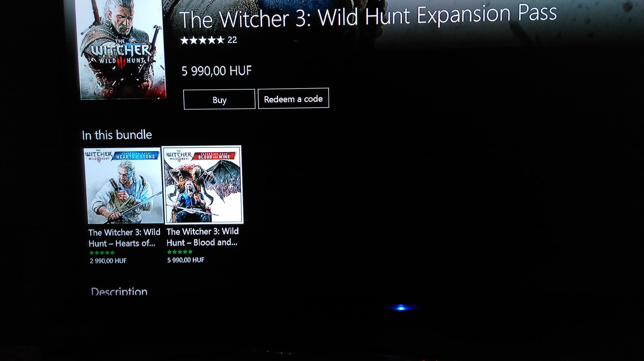Click the green star rating under Hearts of Stone
Viewport: 644px width, 361px height.
click(102, 253)
